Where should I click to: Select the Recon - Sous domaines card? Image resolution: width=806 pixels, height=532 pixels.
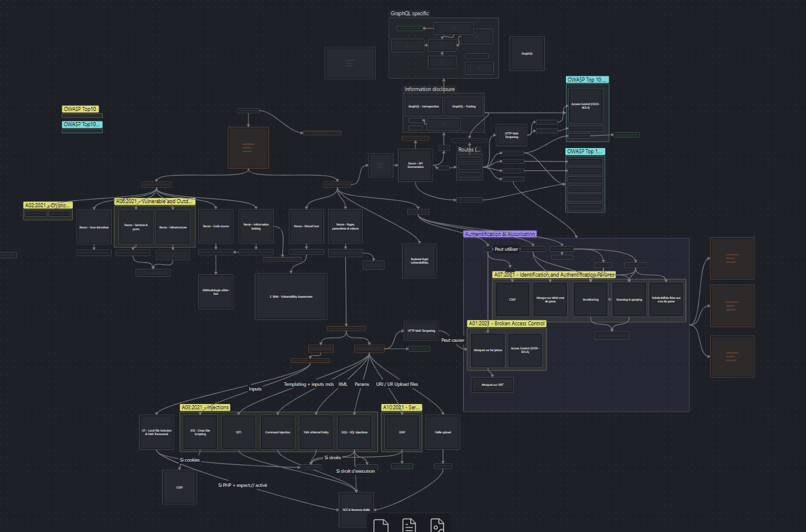pos(93,226)
